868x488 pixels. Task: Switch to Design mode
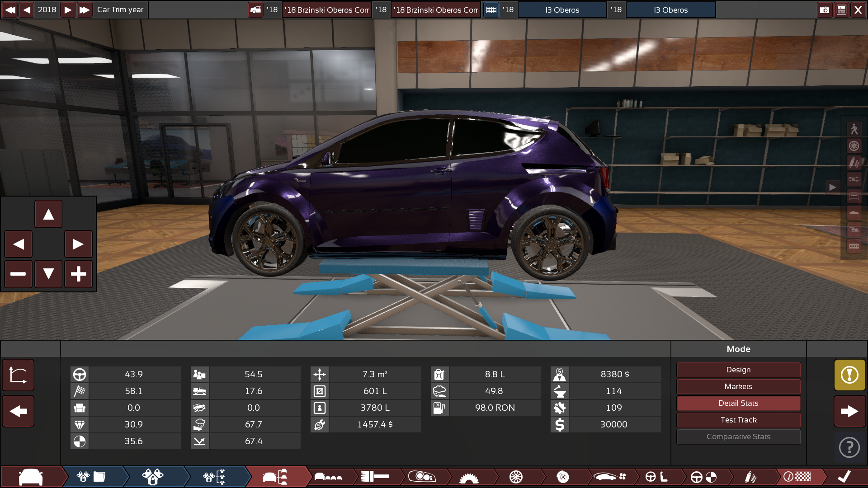(739, 370)
